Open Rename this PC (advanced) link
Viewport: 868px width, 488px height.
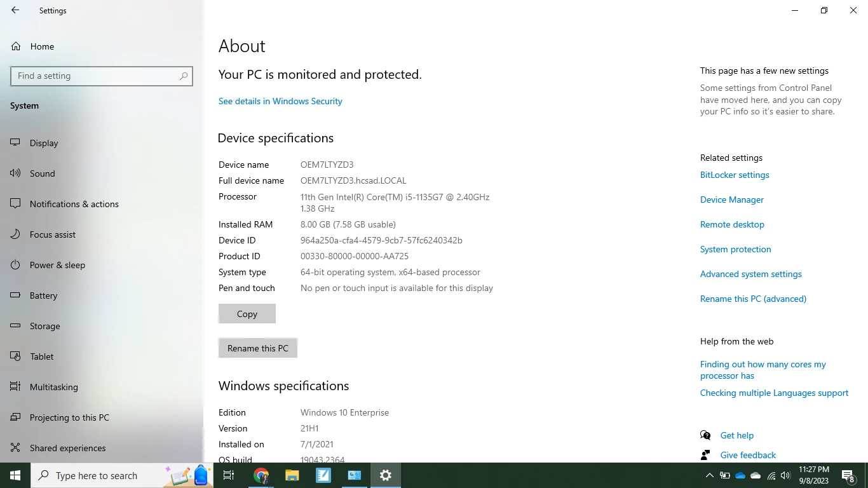pyautogui.click(x=753, y=299)
